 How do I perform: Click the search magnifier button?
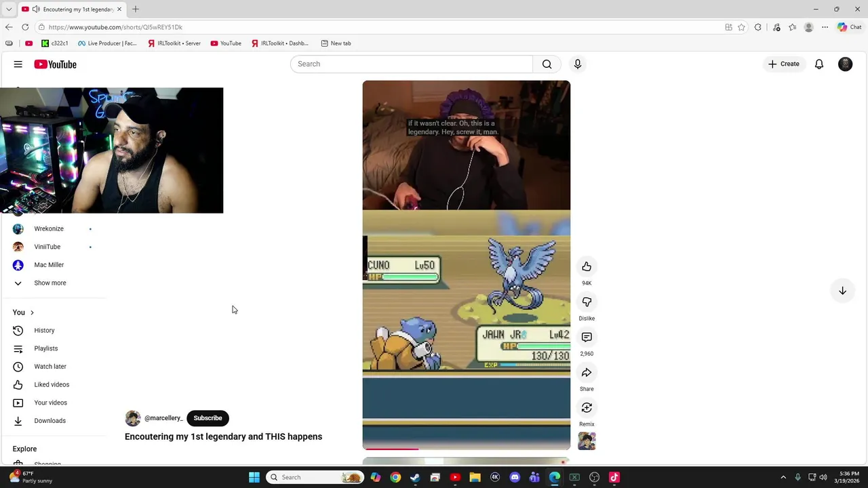pos(547,64)
